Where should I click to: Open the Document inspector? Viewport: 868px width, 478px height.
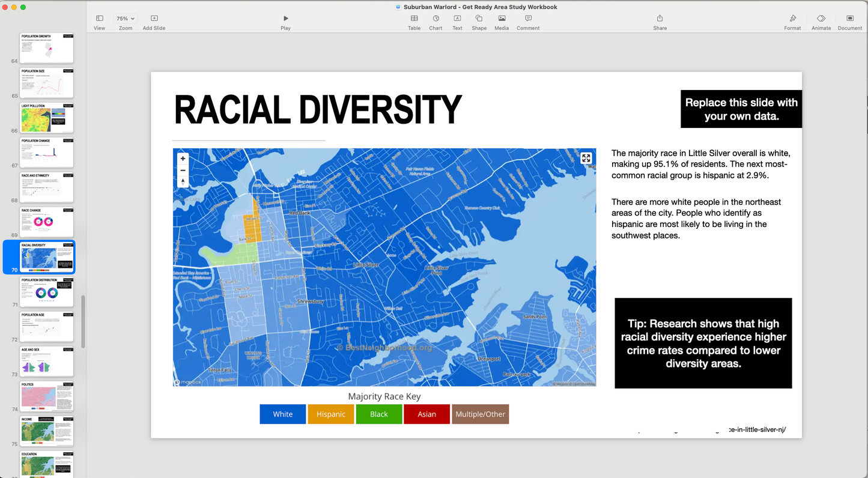pyautogui.click(x=850, y=22)
